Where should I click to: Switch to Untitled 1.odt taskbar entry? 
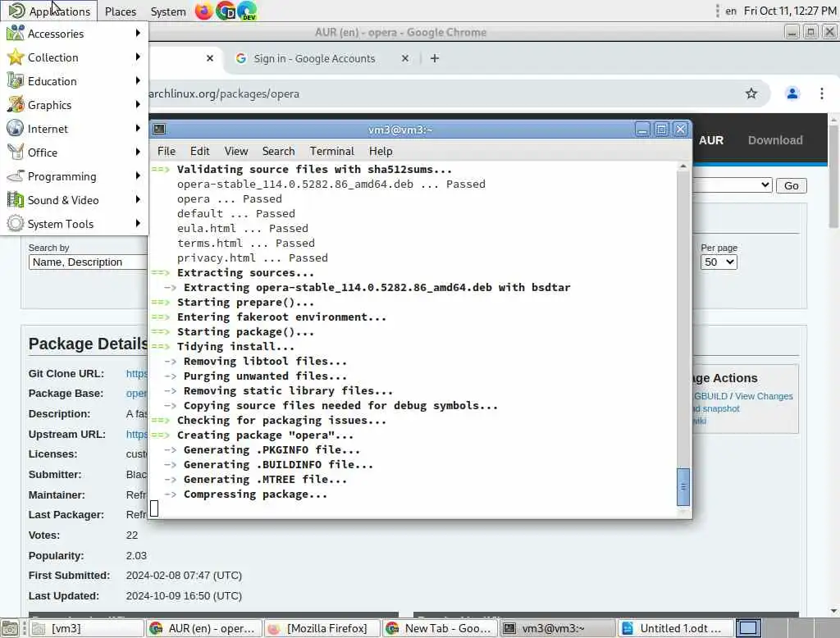[x=676, y=628]
